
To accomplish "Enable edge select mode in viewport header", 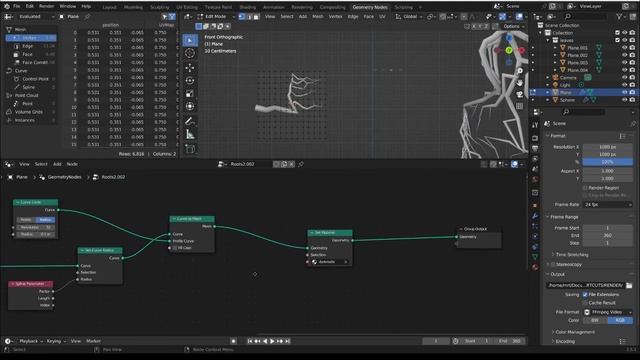I will 249,17.
